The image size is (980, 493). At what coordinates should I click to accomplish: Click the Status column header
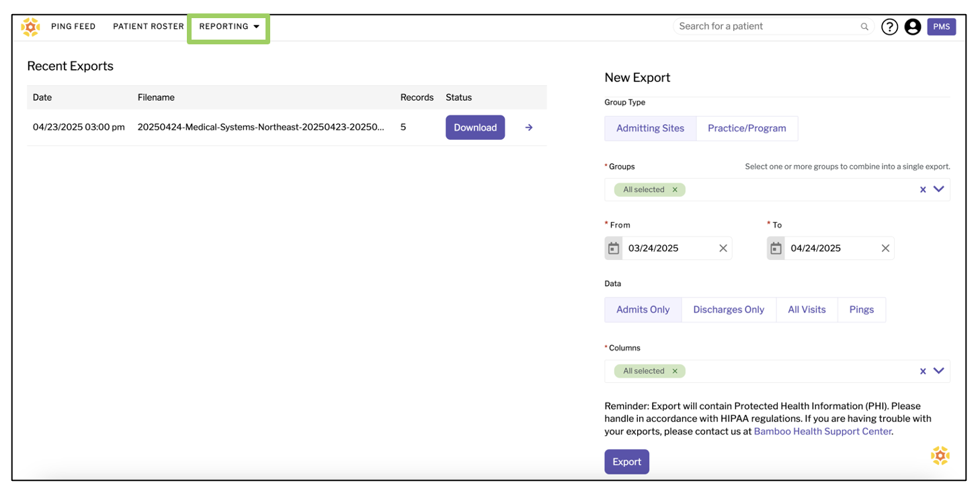coord(458,97)
